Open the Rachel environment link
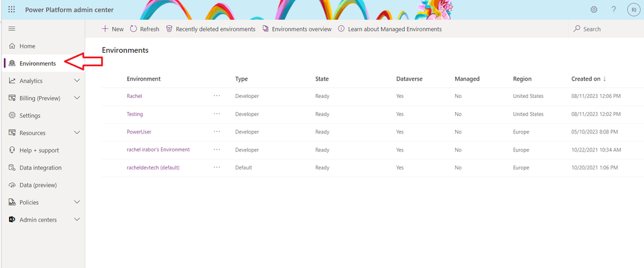 point(134,96)
